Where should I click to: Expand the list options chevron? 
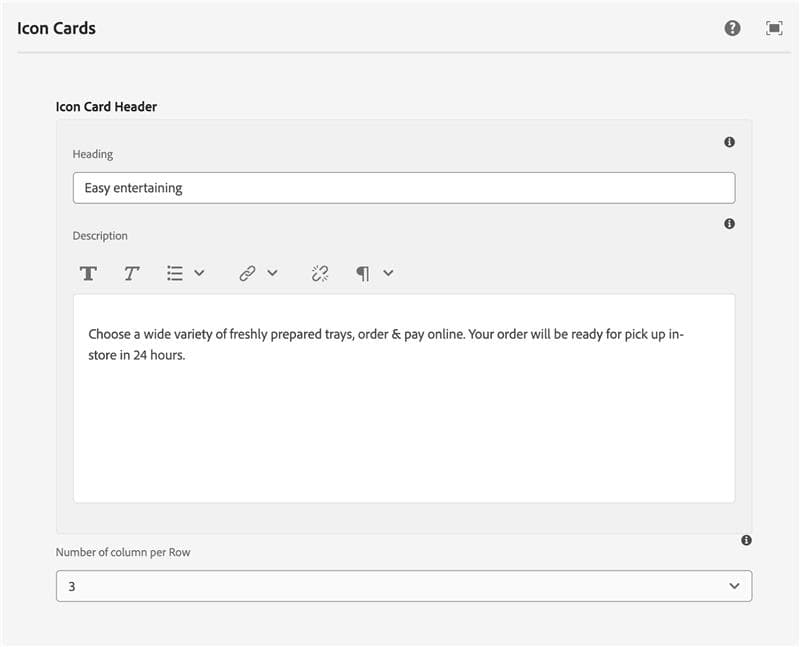(x=199, y=273)
